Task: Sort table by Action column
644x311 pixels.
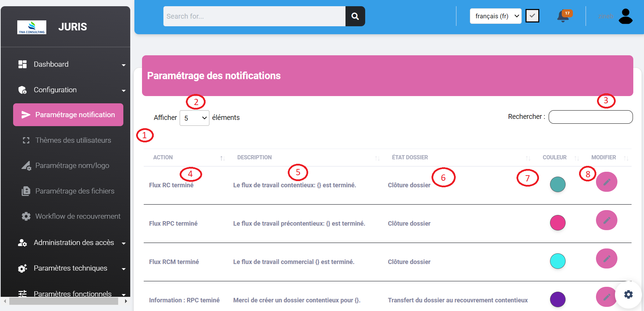Action: tap(222, 158)
